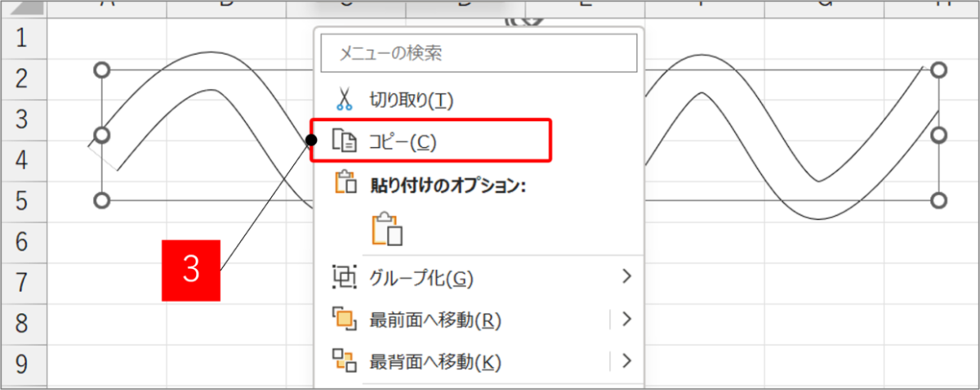The image size is (980, 390).
Task: Click the メニューの検索 search field
Action: click(x=479, y=55)
